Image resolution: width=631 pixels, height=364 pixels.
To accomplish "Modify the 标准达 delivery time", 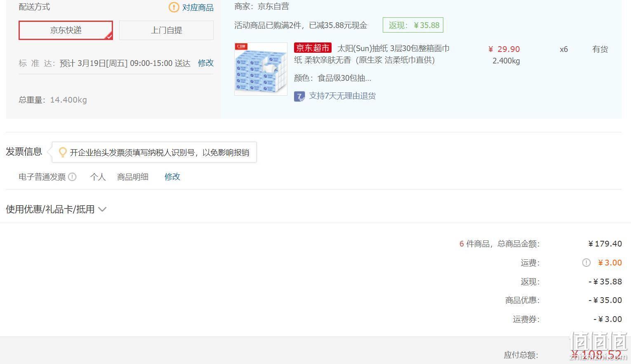I will click(206, 63).
